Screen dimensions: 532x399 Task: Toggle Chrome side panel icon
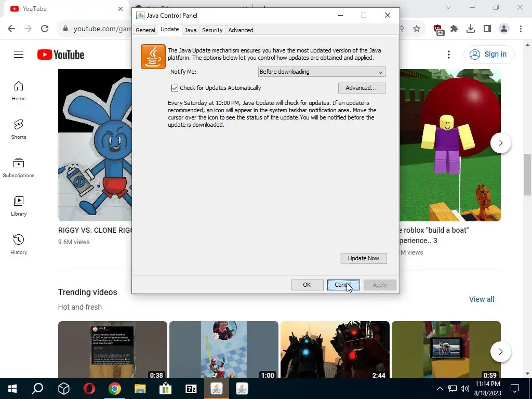coord(487,29)
